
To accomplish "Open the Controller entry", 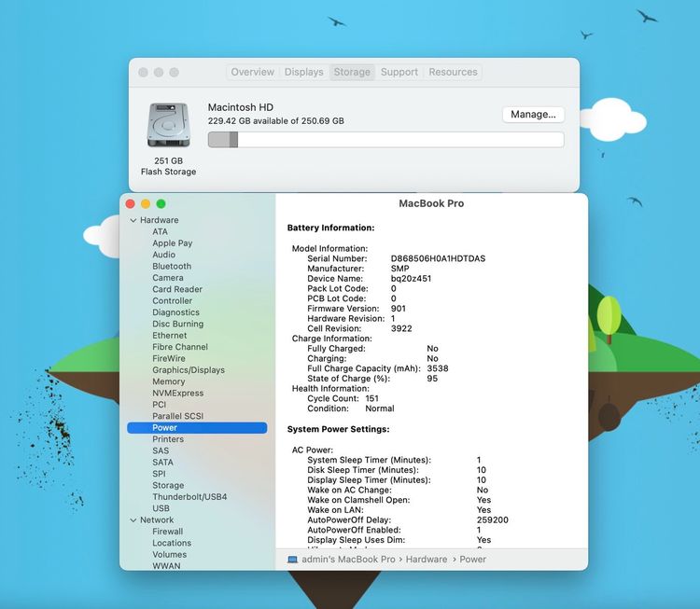I will click(x=173, y=301).
